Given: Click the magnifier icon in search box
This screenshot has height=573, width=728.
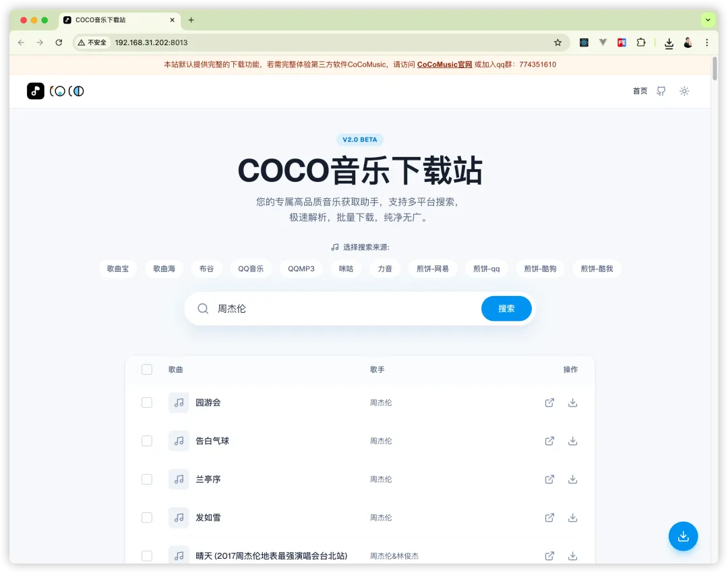Looking at the screenshot, I should (203, 309).
